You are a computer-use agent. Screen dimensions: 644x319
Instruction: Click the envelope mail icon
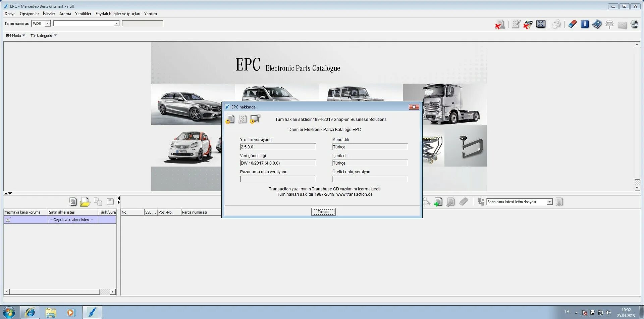click(x=622, y=25)
